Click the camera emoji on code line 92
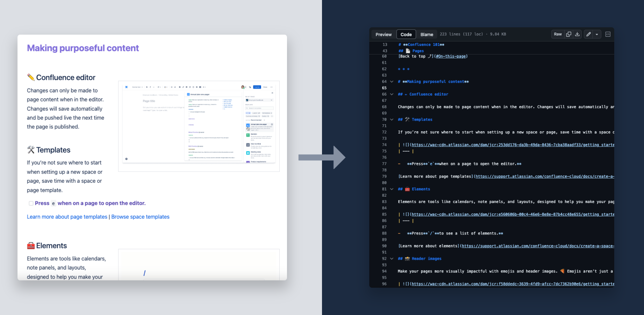This screenshot has height=315, width=644. click(x=407, y=259)
